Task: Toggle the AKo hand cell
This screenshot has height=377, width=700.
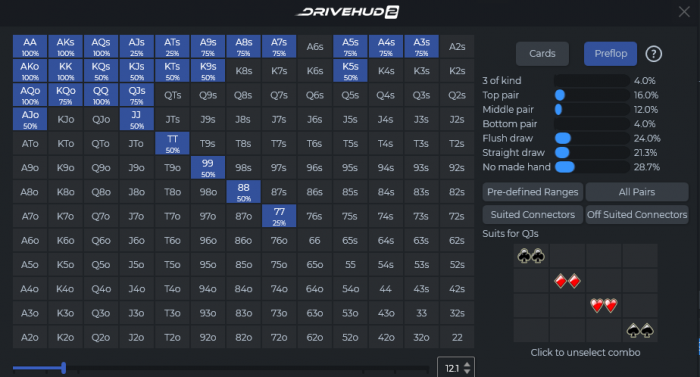Action: pos(30,71)
